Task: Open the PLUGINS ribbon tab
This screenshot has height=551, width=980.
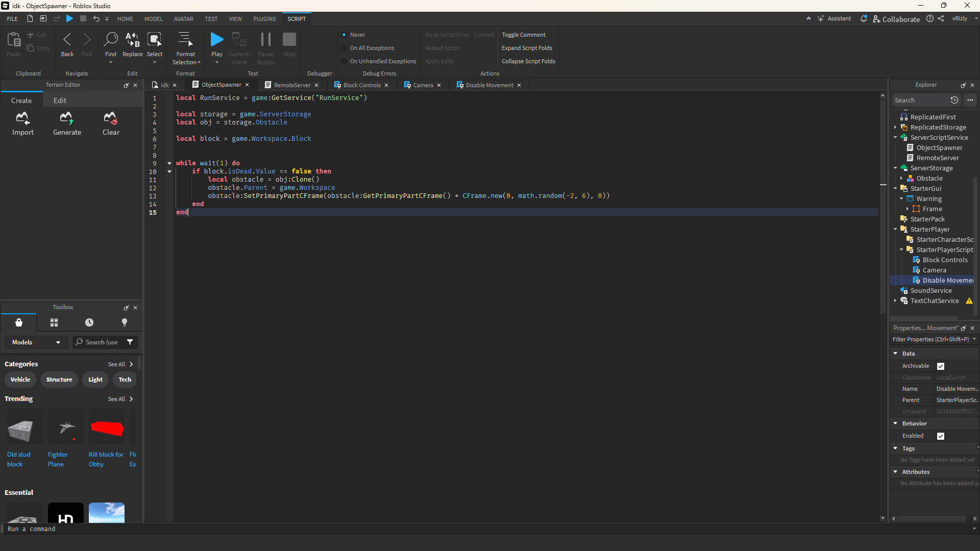Action: 264,19
